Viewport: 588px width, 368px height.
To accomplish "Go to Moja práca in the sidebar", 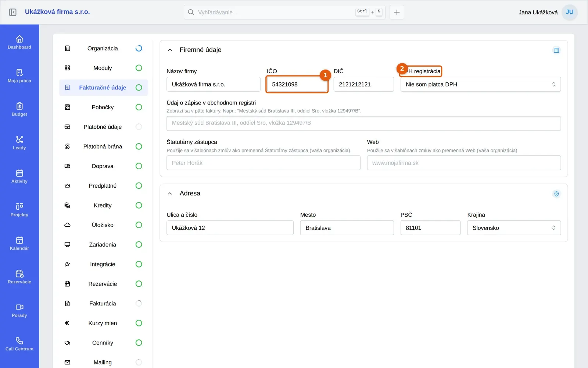I will (19, 76).
